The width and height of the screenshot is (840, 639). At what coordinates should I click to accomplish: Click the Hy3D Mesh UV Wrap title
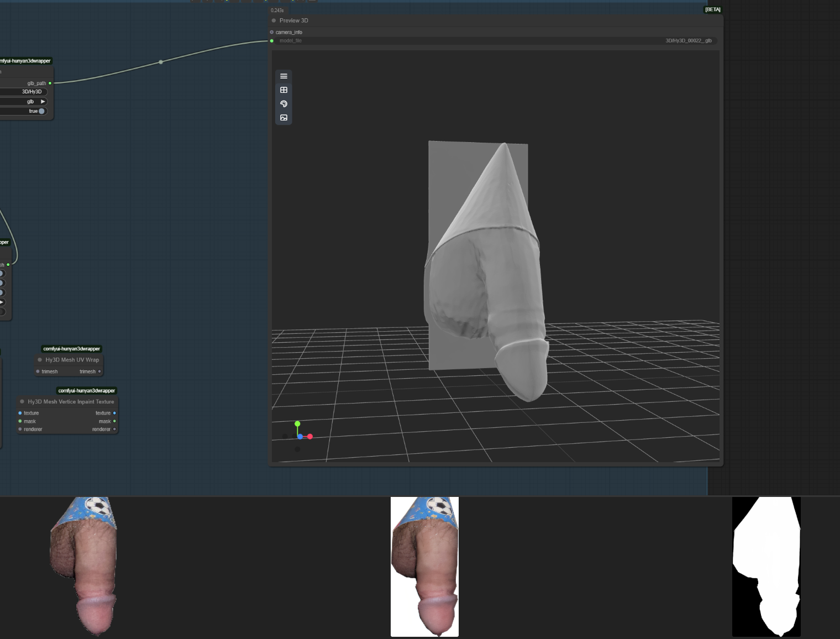click(x=72, y=360)
